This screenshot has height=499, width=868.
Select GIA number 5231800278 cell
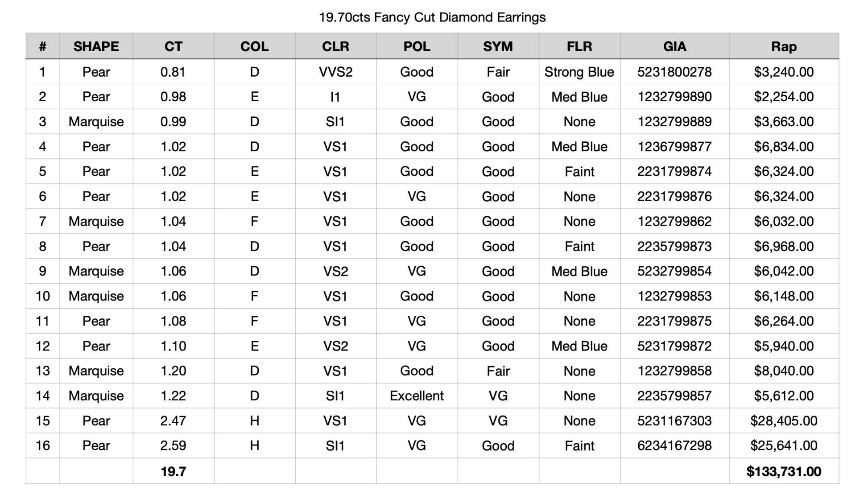click(x=674, y=72)
